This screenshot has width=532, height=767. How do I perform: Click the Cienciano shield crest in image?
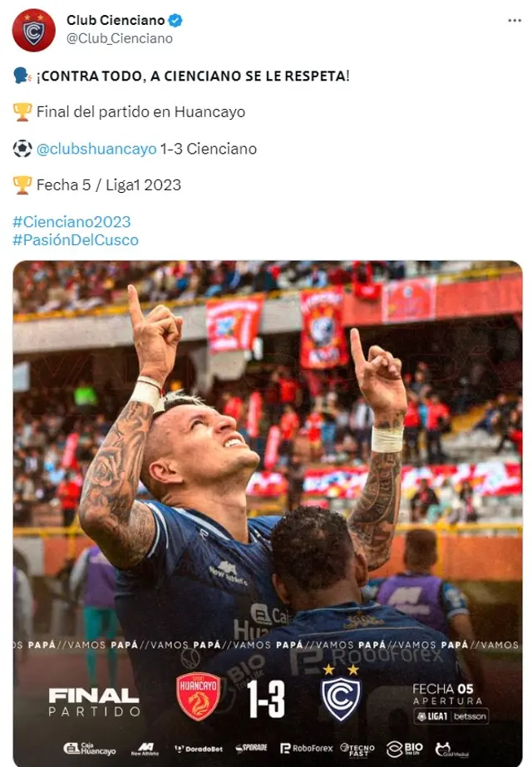point(341,694)
